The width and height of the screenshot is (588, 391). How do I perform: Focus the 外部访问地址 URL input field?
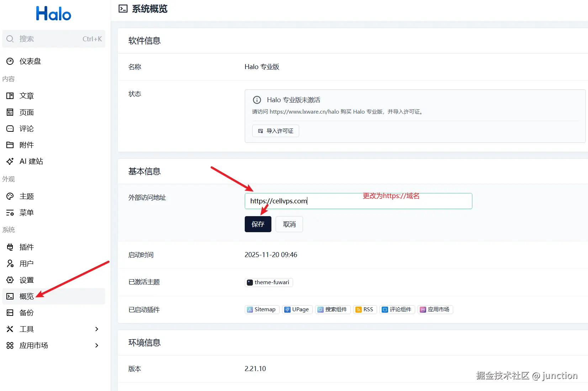pyautogui.click(x=358, y=201)
